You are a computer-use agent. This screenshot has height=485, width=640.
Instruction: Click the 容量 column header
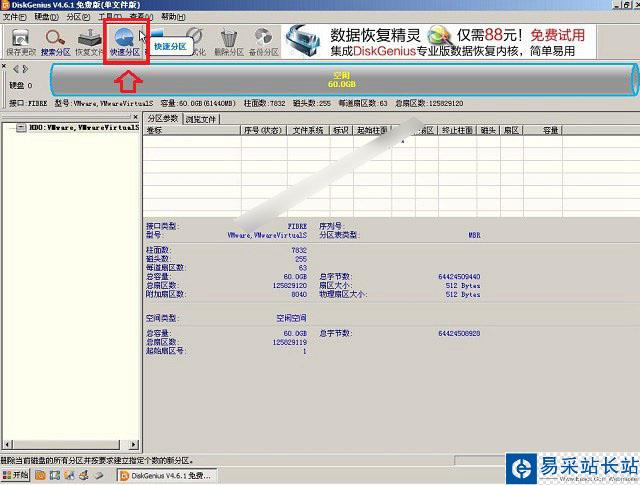coord(542,130)
